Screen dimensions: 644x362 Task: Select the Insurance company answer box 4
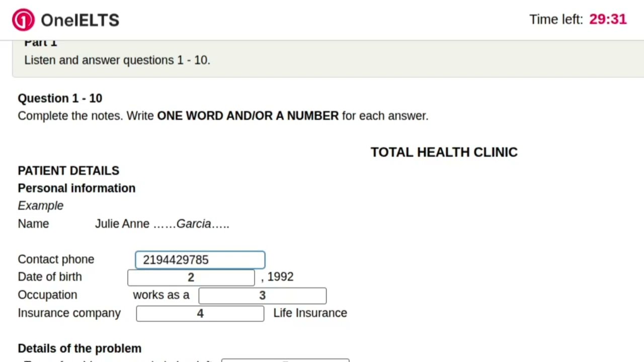pyautogui.click(x=200, y=314)
